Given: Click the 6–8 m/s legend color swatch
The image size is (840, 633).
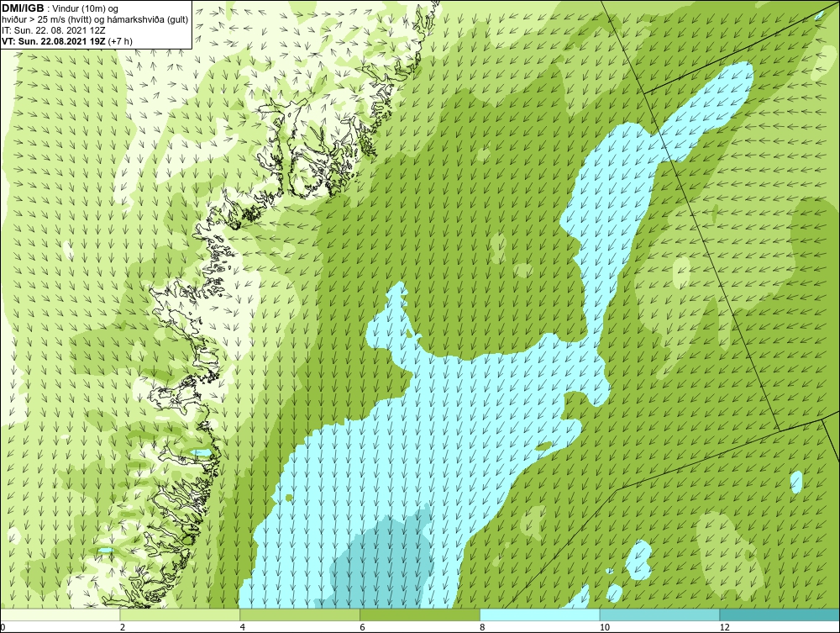Looking at the screenshot, I should (420, 615).
